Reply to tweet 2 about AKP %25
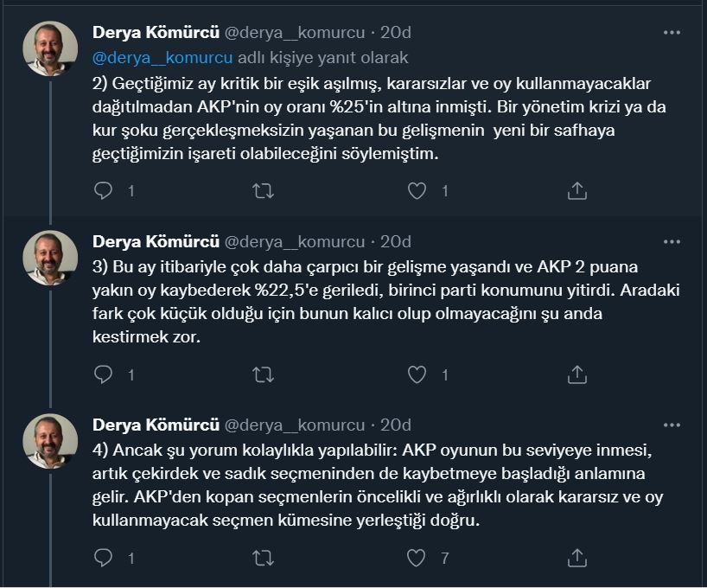This screenshot has height=588, width=707. (103, 191)
